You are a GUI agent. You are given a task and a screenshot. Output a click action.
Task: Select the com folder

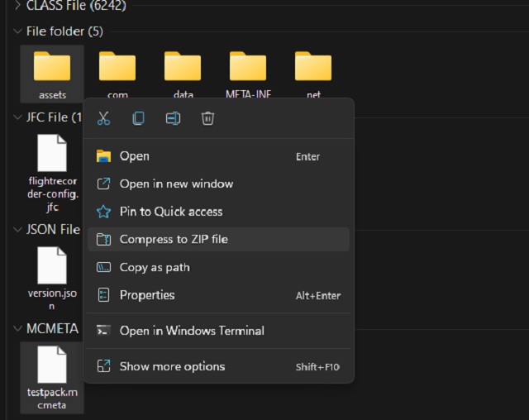pos(117,71)
